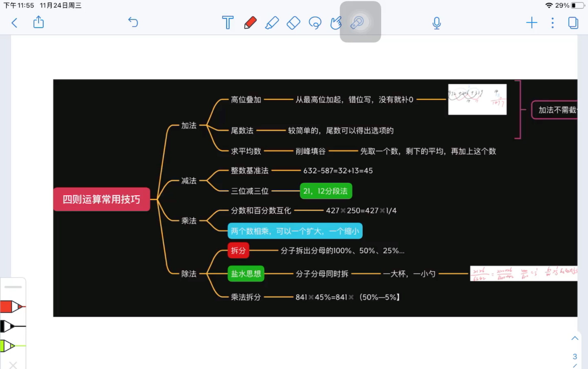Tap the 632-587=32+13=45 formula
Screen dimensions: 588x369
(338, 170)
